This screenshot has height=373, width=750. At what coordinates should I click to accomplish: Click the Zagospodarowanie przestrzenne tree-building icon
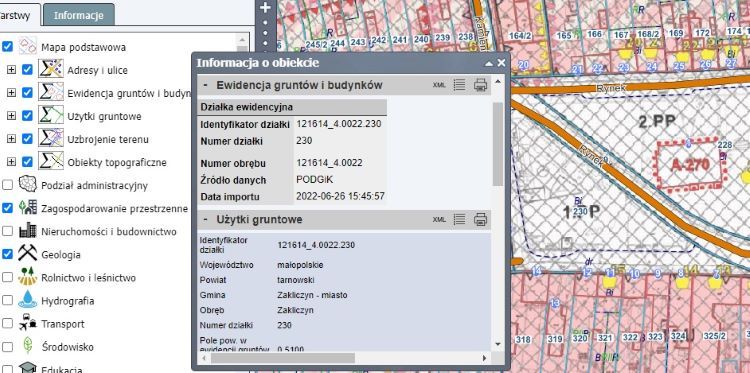tap(28, 207)
